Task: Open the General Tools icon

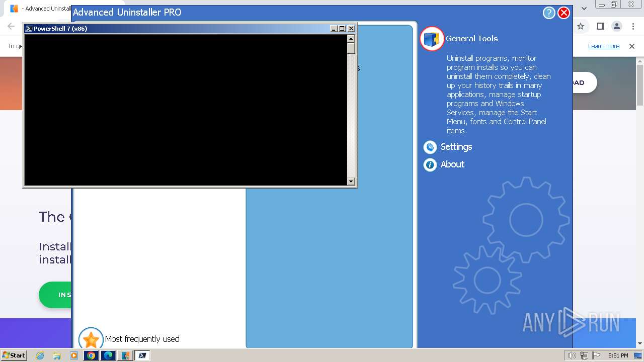Action: (x=432, y=39)
